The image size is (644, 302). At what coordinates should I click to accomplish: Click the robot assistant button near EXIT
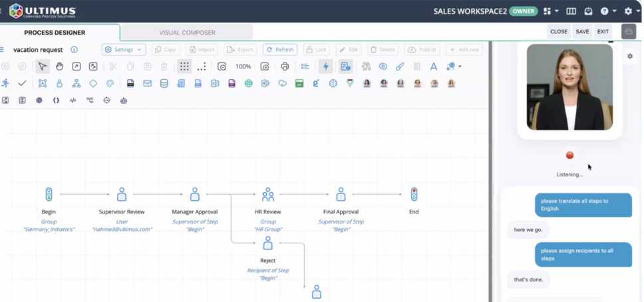(x=629, y=32)
